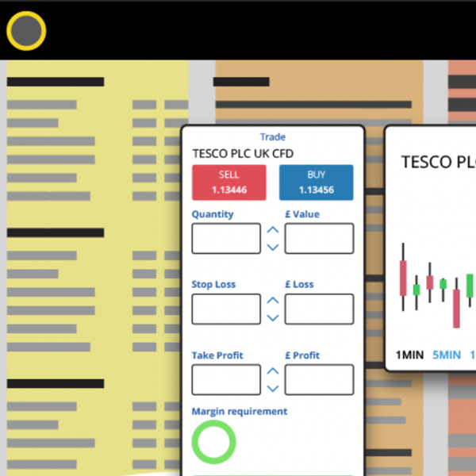The height and width of the screenshot is (476, 476).
Task: Click the Take Profit input box
Action: click(x=226, y=379)
